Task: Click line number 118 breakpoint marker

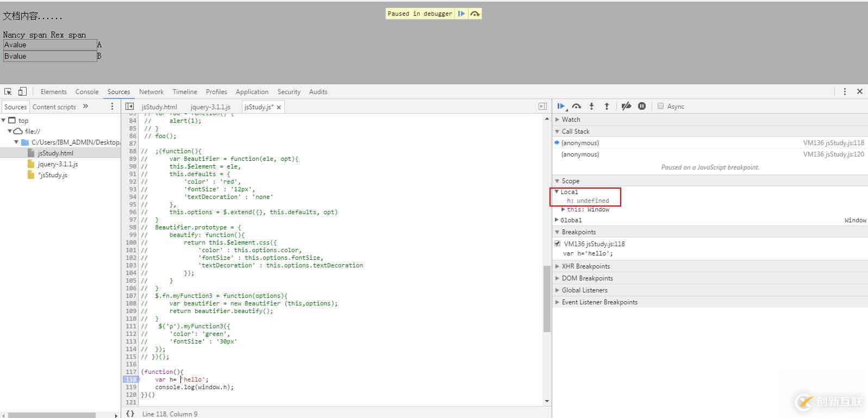Action: (x=130, y=379)
